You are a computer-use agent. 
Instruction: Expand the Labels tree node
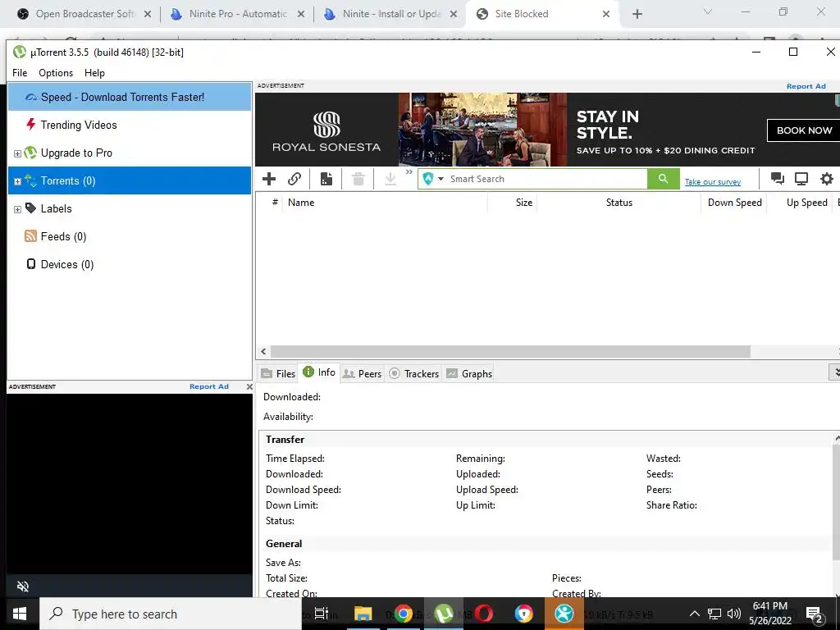pos(17,209)
